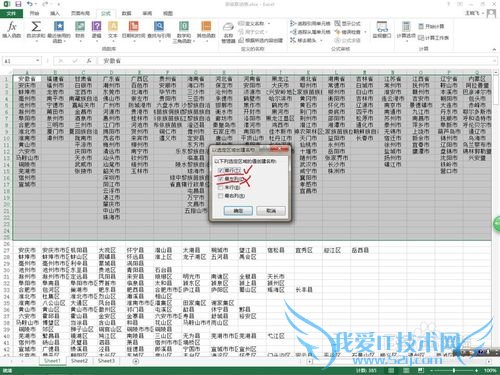Add a new sheet with plus icon
This screenshot has height=375, width=500.
tap(136, 361)
